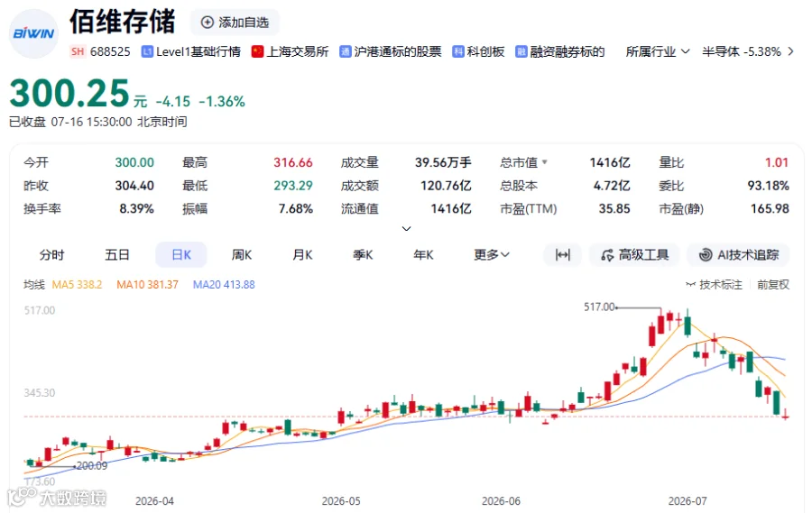Viewport: 812px width, 513px height.
Task: Click the 200.09 low price marker
Action: point(92,466)
